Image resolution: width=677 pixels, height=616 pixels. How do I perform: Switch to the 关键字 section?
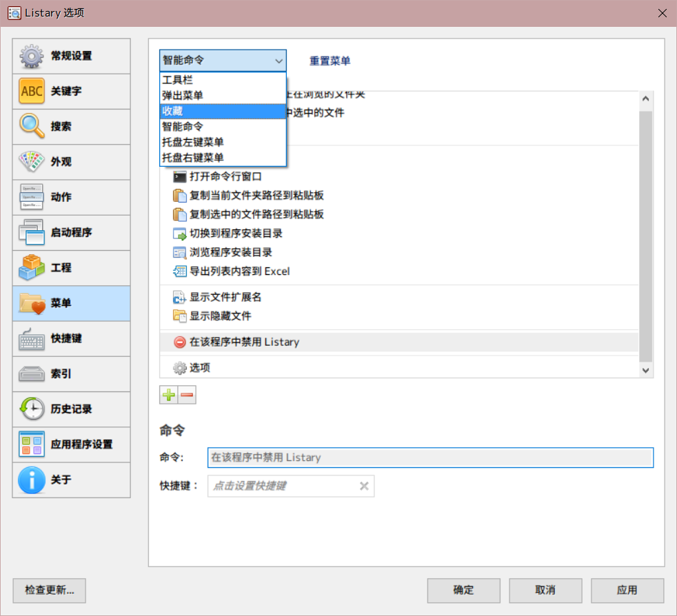pyautogui.click(x=71, y=91)
